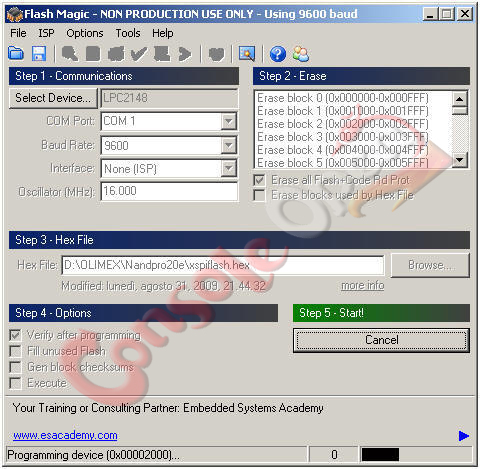Image resolution: width=480 pixels, height=469 pixels.
Task: Select Erase block 3 (0x003000-0x003FFF)
Action: coord(343,137)
